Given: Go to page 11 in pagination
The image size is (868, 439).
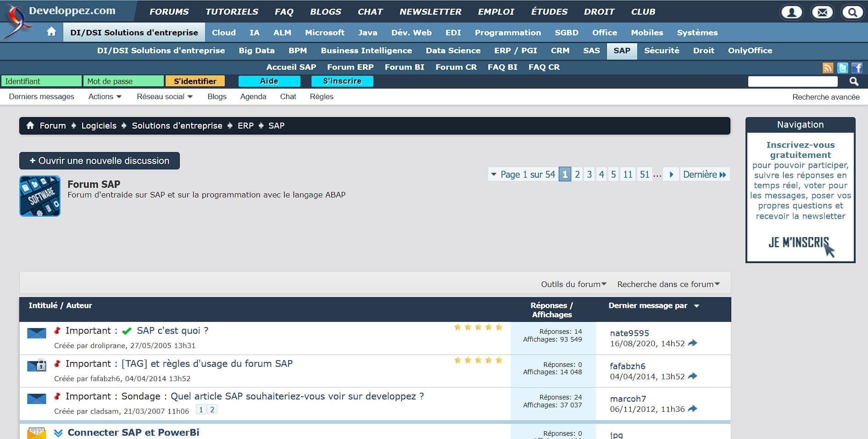Looking at the screenshot, I should point(628,174).
